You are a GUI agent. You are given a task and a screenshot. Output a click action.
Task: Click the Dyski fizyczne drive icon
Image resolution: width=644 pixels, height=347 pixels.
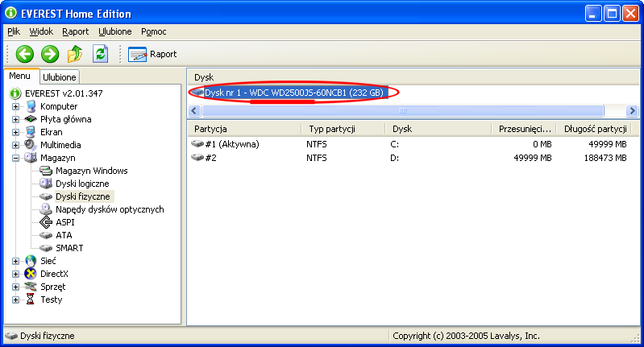[46, 196]
